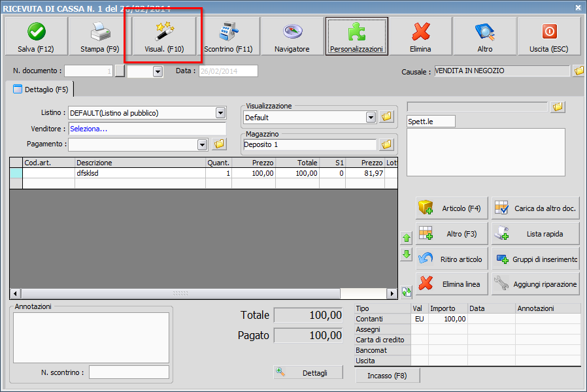Click the Salva (F12) green checkmark button
The height and width of the screenshot is (392, 587).
(x=37, y=37)
